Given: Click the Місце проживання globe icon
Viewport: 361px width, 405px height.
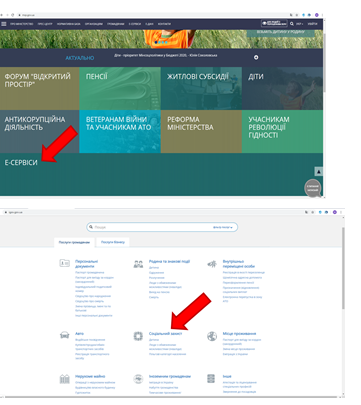Looking at the screenshot, I should click(x=212, y=336).
